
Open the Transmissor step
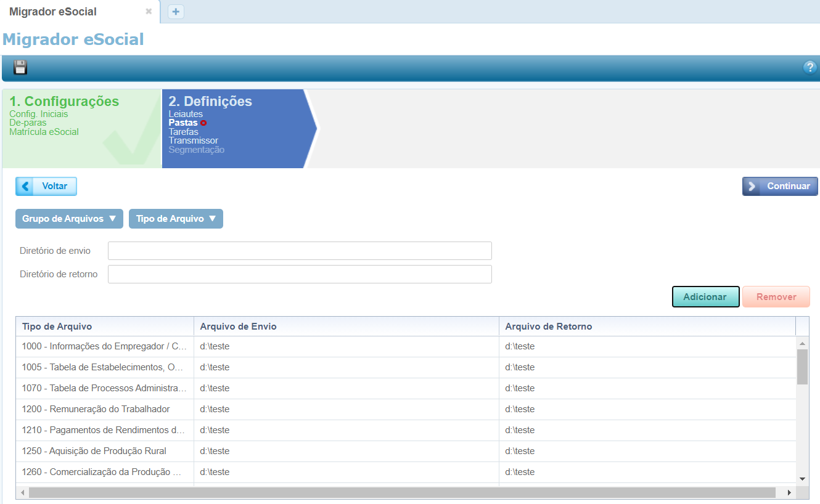(x=193, y=140)
